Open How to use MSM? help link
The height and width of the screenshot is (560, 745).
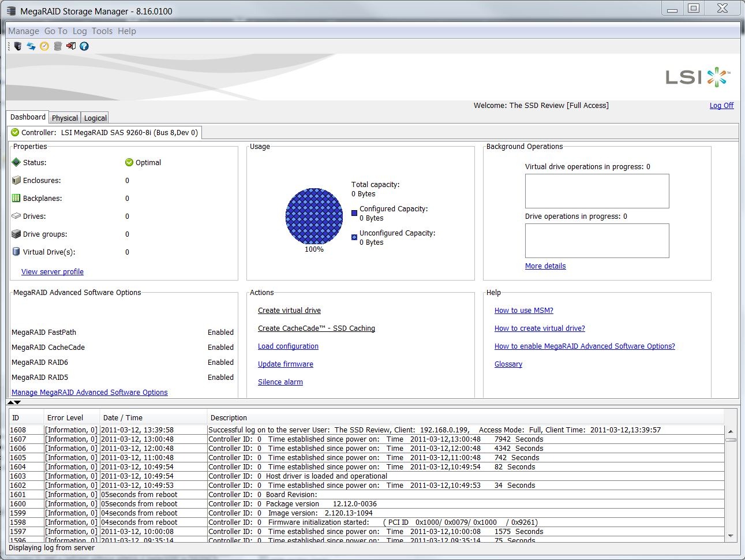click(x=524, y=311)
